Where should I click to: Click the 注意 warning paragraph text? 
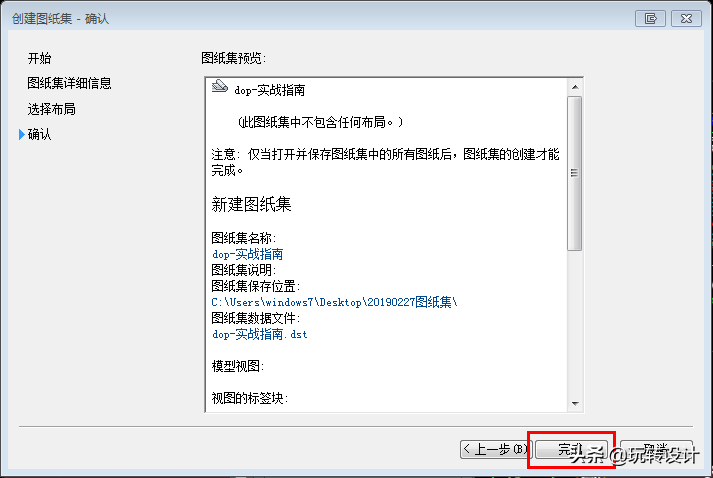coord(386,162)
